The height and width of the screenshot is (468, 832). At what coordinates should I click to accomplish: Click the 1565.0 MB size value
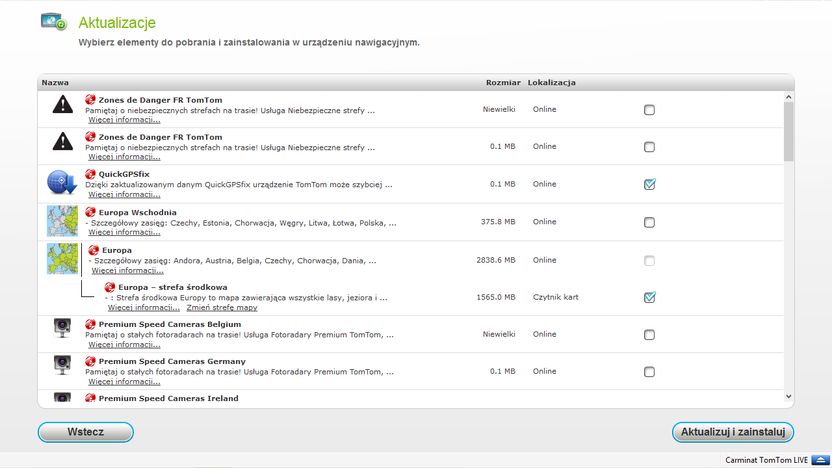tap(496, 297)
